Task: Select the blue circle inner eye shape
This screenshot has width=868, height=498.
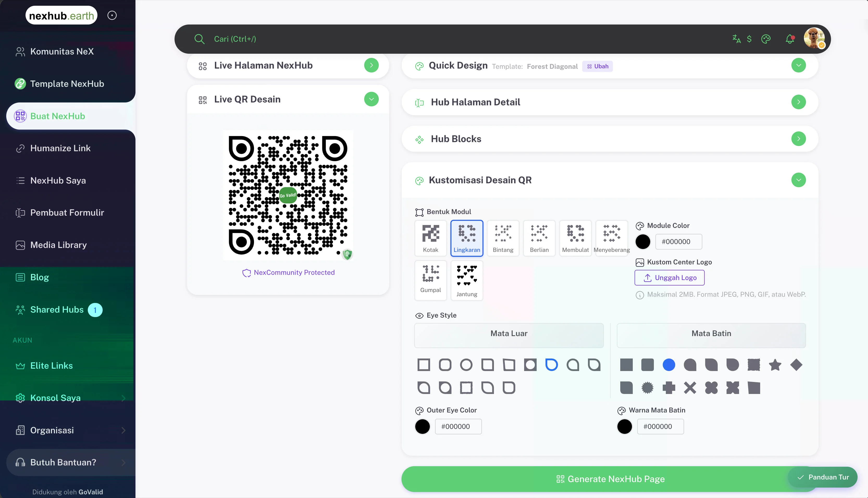Action: coord(669,365)
